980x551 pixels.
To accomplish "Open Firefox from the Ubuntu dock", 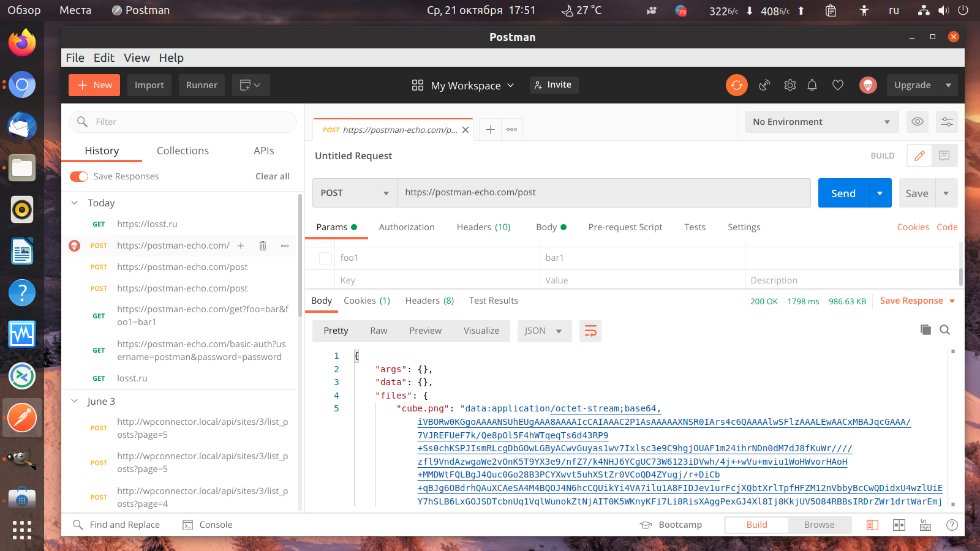I will pyautogui.click(x=22, y=43).
